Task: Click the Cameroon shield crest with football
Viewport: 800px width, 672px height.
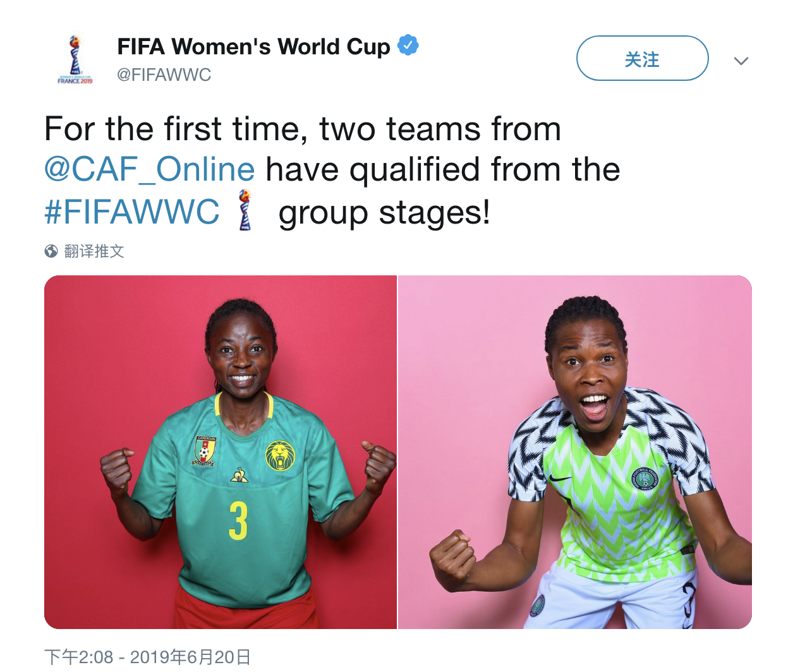Action: [x=205, y=451]
